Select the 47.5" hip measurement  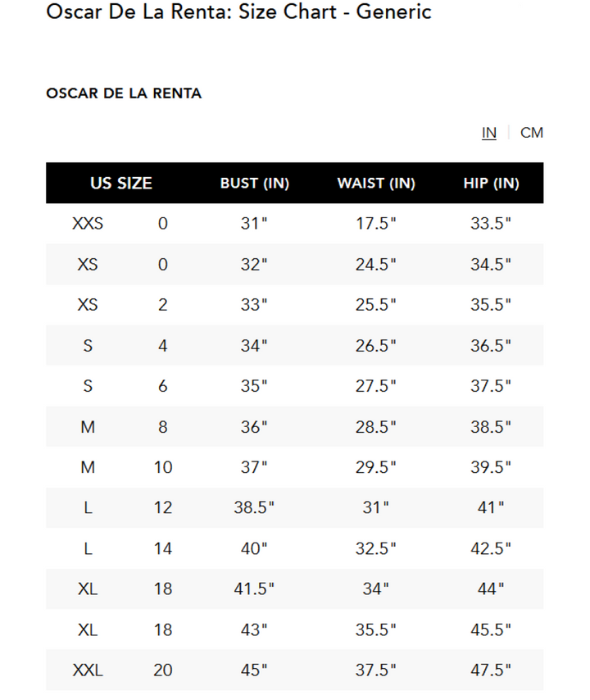click(x=492, y=670)
